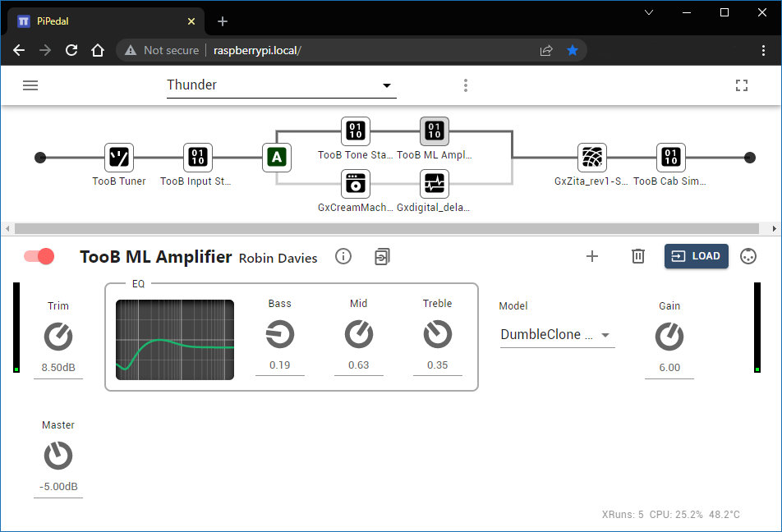Image resolution: width=782 pixels, height=532 pixels.
Task: Click the address bar URL raspberrypi.local
Action: pos(257,50)
